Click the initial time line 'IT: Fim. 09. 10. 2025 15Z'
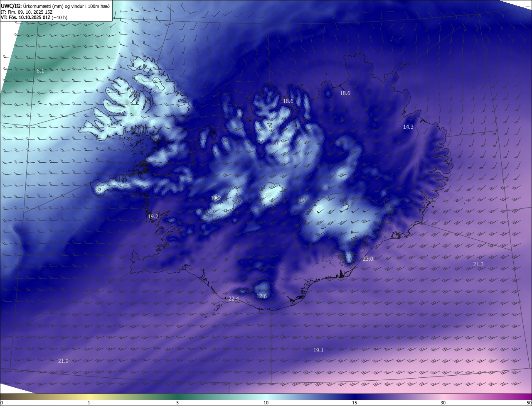Viewport: 532px width, 406px height. tap(27, 12)
